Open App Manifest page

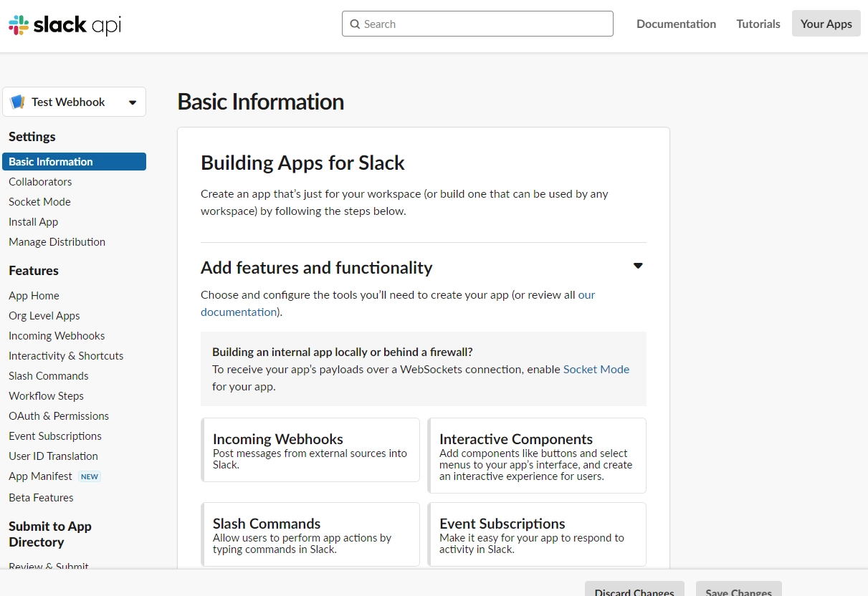click(40, 476)
